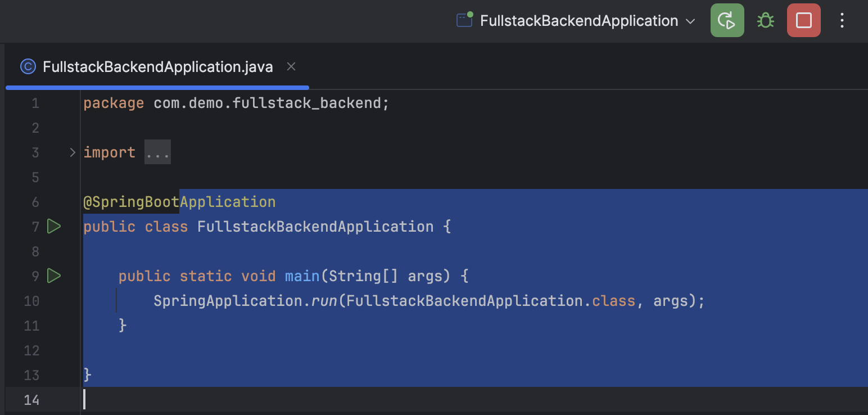Open the FullstackBackendApplication run configuration dropdown
Viewport: 868px width, 415px height.
690,21
